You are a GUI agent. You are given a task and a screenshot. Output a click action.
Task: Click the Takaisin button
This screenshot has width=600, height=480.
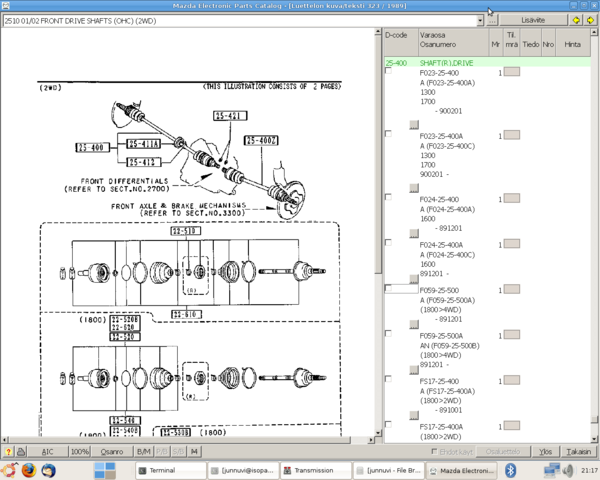point(579,452)
